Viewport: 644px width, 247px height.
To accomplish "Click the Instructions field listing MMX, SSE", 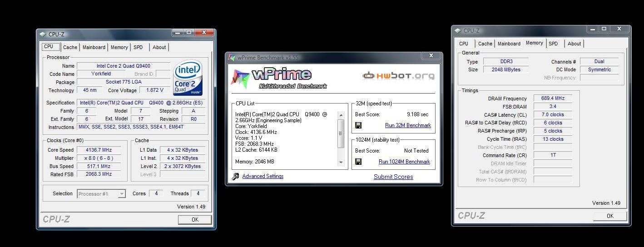I will point(141,127).
